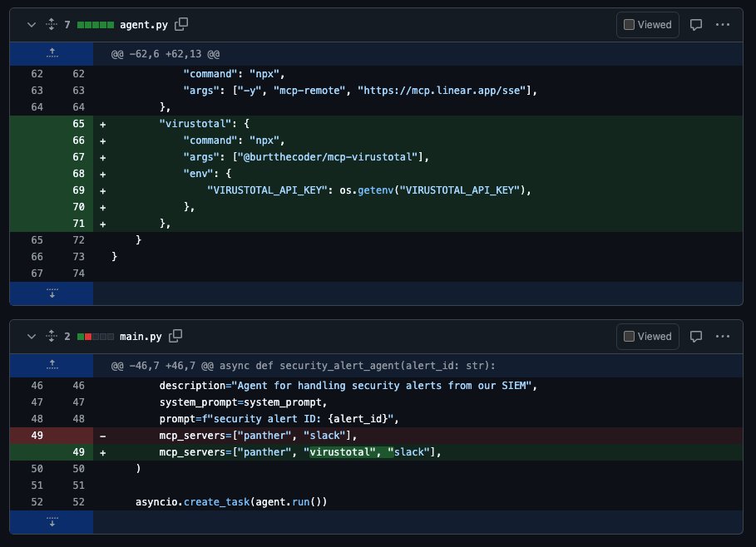Open more options menu for main.py
This screenshot has height=547, width=756.
tap(722, 337)
